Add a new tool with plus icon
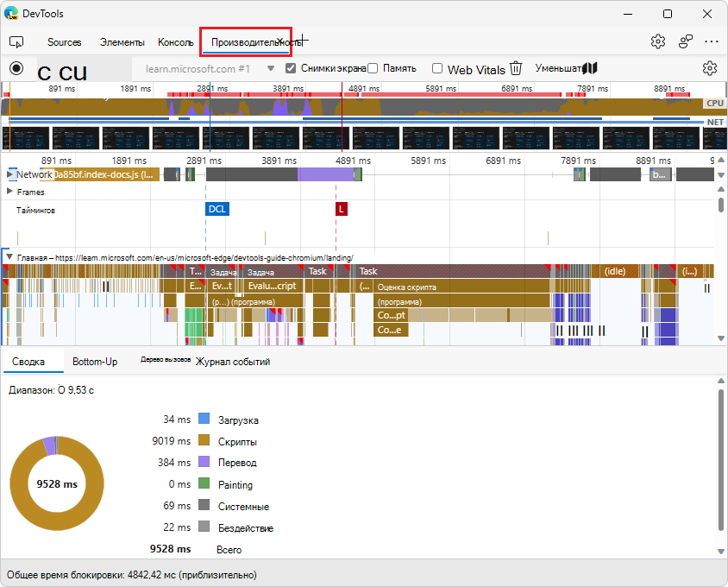 point(302,41)
